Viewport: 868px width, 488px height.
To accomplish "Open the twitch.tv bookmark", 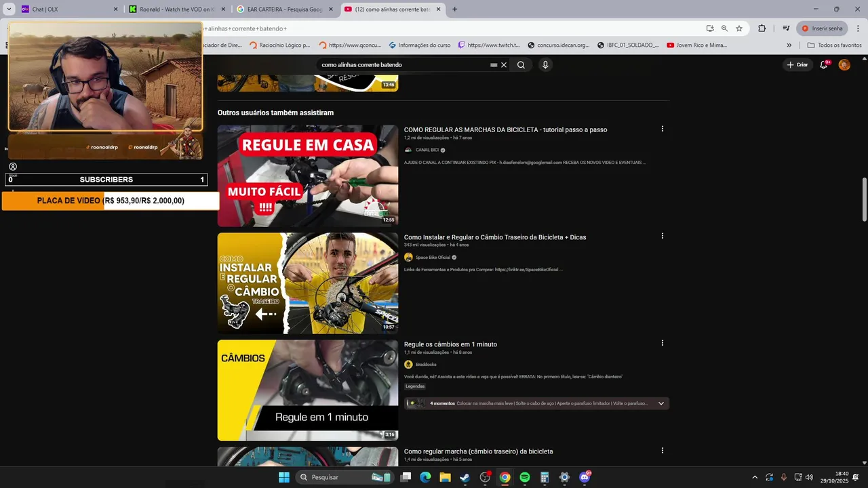I will pyautogui.click(x=489, y=45).
